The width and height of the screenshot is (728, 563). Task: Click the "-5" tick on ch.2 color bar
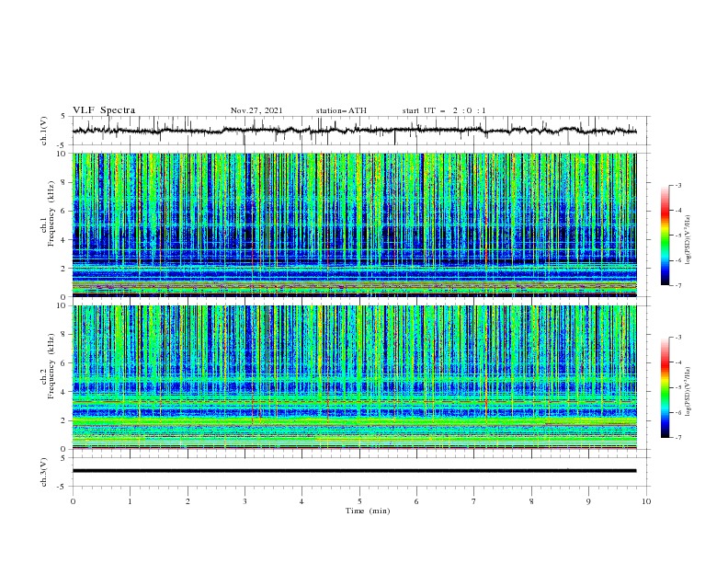[x=678, y=387]
